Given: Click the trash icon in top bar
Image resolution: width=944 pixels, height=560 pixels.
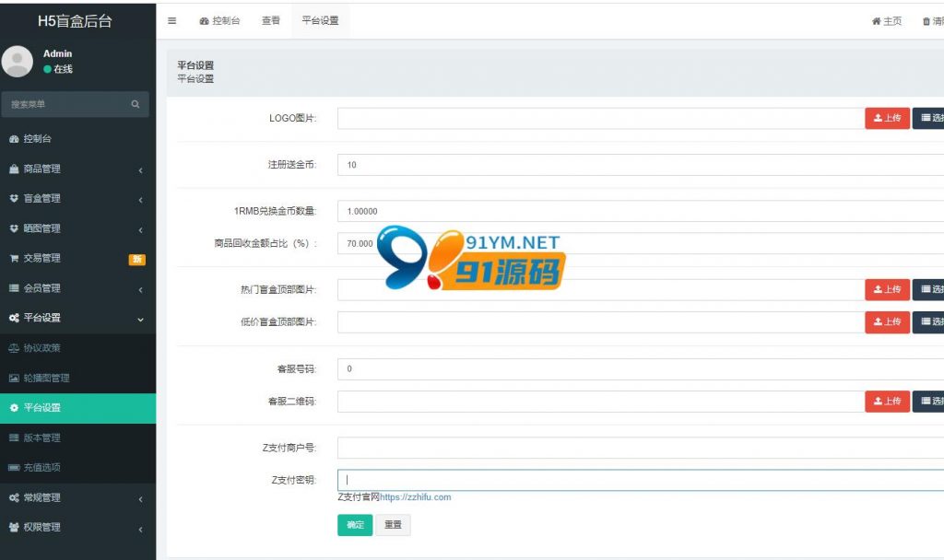Looking at the screenshot, I should tap(926, 21).
